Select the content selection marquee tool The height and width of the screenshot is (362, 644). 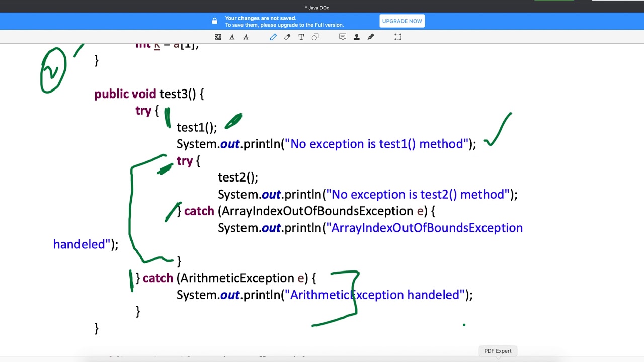coord(398,37)
